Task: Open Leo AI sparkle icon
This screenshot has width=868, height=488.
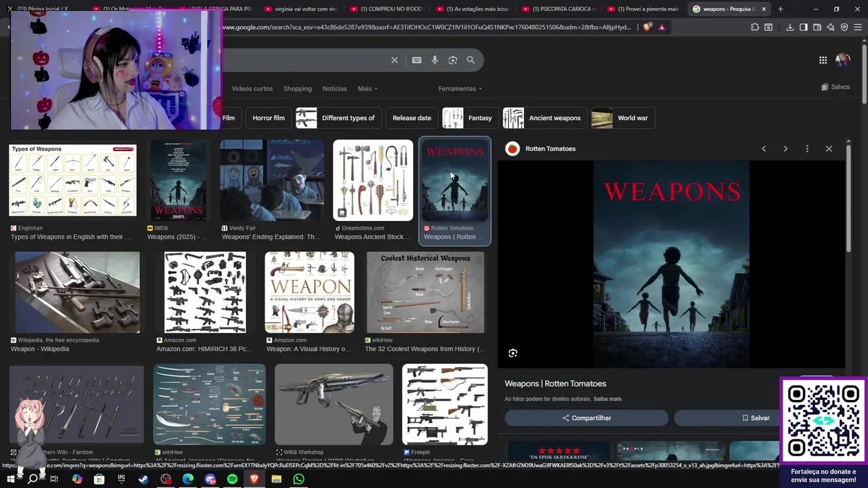Action: coord(831,27)
